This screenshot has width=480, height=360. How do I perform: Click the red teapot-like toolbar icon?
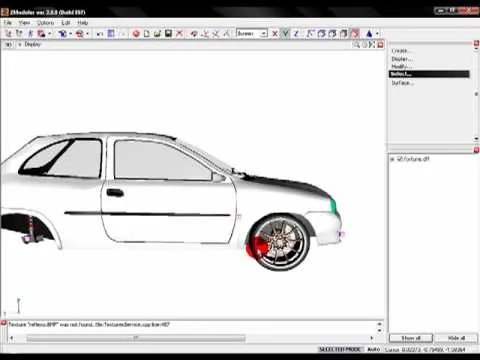tap(80, 34)
